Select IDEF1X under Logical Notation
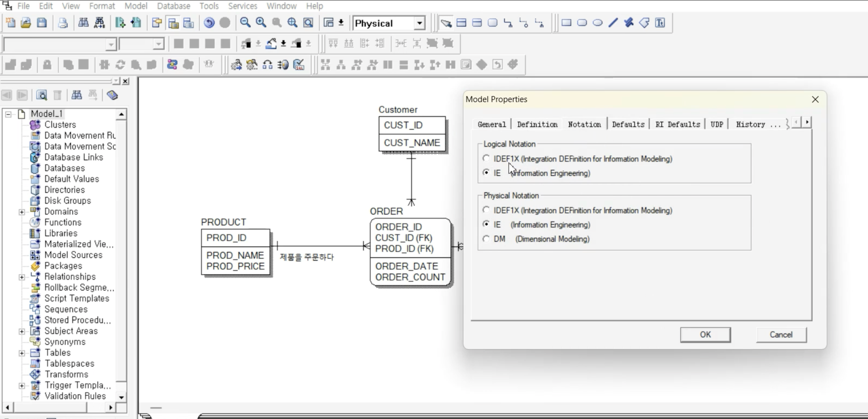This screenshot has width=868, height=419. 486,158
